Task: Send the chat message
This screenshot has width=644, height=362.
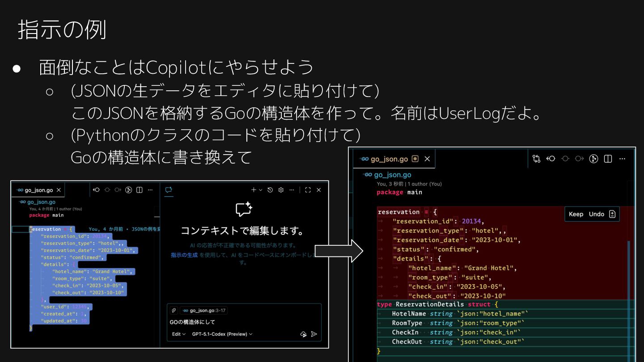Action: [x=314, y=334]
